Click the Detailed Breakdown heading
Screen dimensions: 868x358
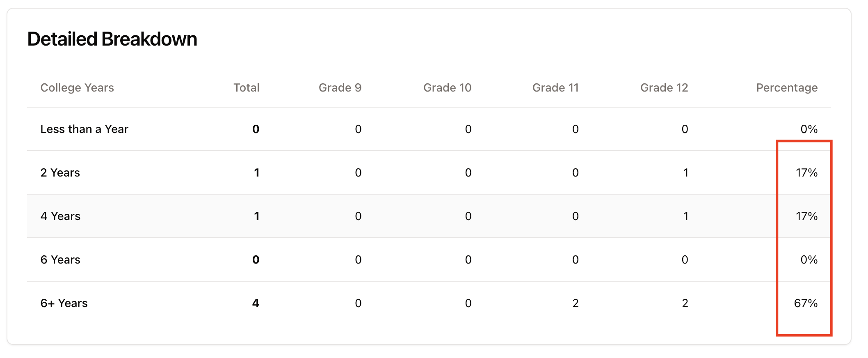pos(112,39)
